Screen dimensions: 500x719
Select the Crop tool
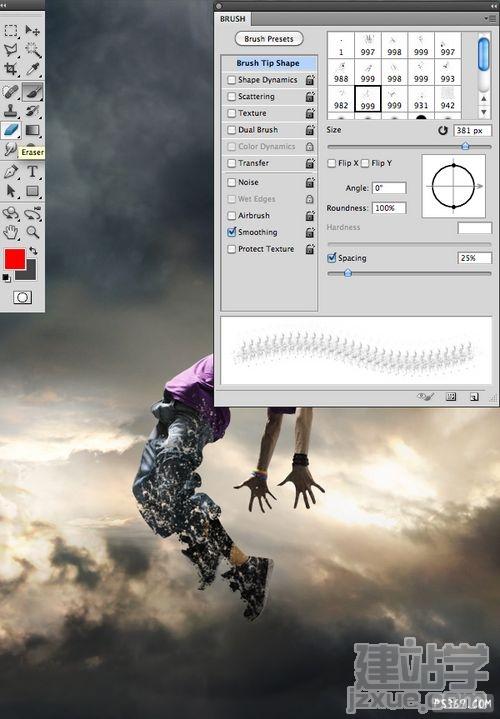click(x=11, y=69)
